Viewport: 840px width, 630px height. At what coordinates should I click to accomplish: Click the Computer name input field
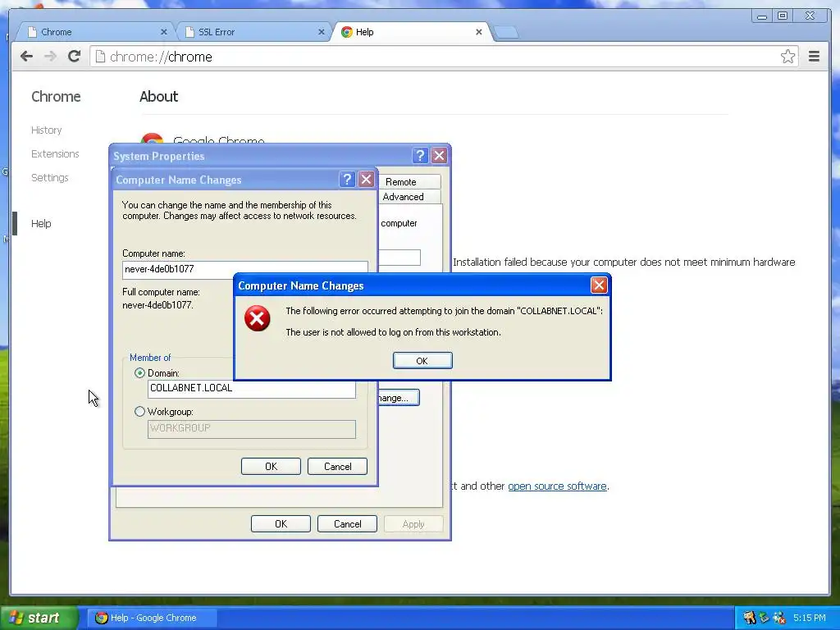coord(245,269)
